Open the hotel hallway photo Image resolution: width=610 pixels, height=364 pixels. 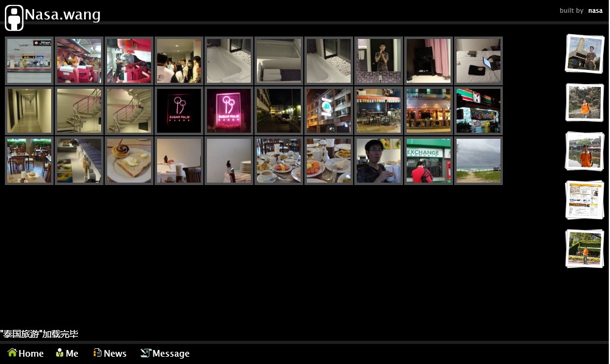tap(29, 111)
